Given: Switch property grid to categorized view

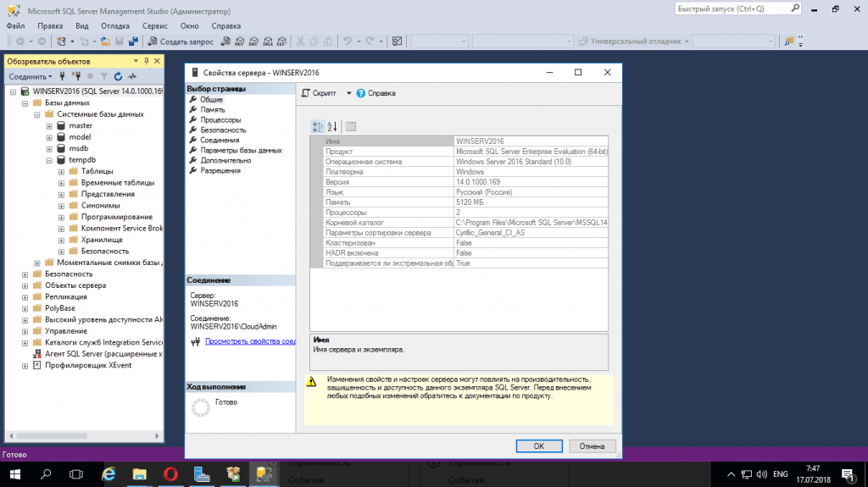Looking at the screenshot, I should (x=317, y=126).
